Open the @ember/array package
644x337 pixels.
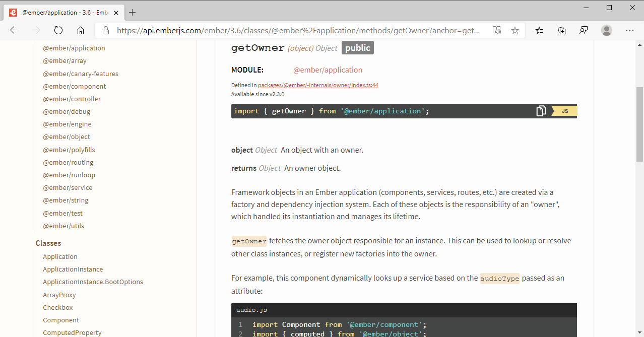click(x=65, y=61)
